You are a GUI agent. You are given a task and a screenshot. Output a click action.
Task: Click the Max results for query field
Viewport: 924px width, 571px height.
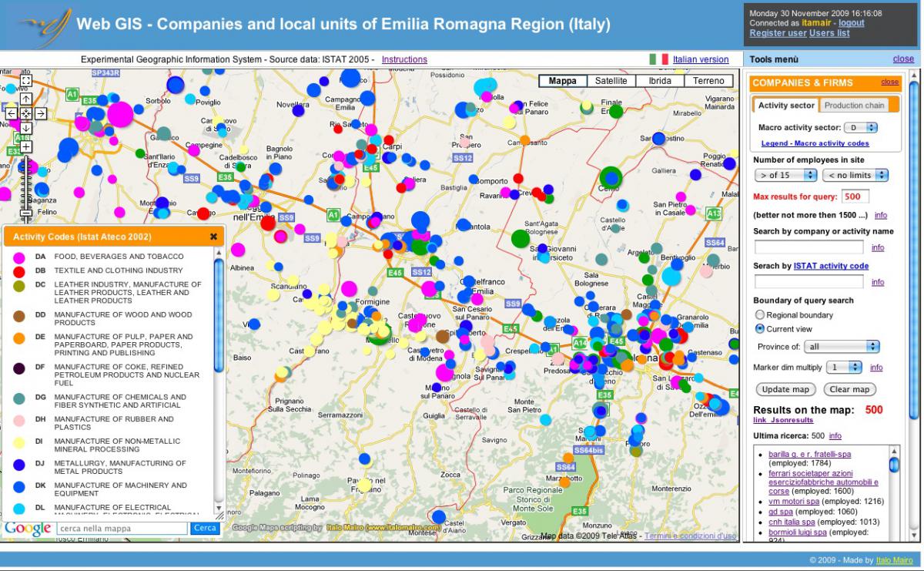[x=855, y=196]
